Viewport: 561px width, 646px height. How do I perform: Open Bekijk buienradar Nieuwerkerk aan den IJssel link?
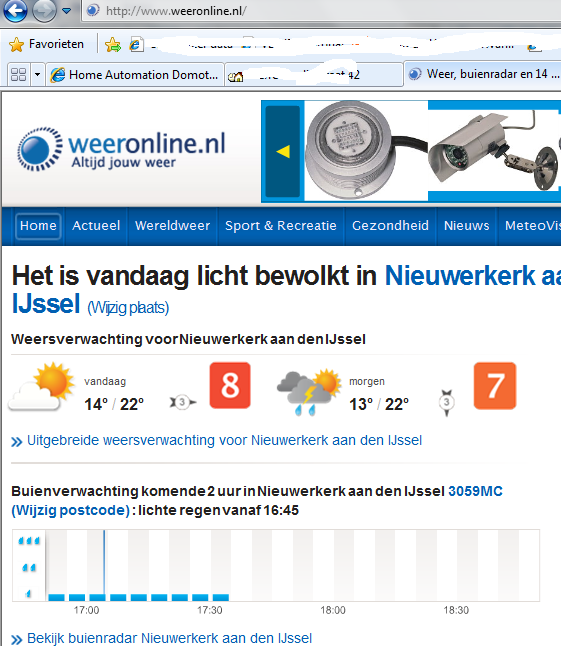pyautogui.click(x=169, y=638)
